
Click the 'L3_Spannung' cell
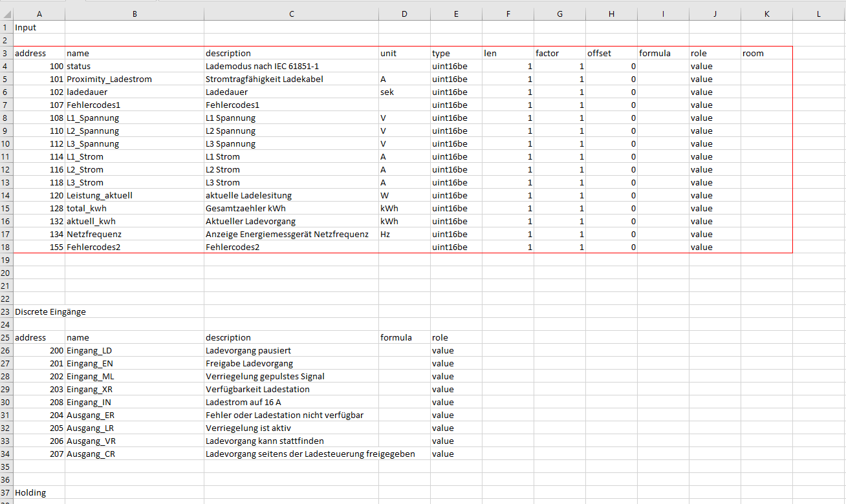coord(135,143)
